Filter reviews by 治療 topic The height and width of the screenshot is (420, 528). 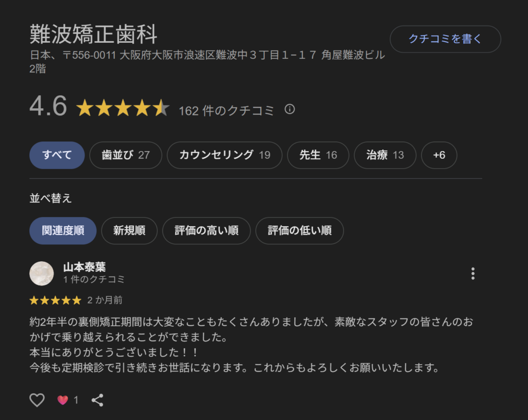[x=385, y=155]
